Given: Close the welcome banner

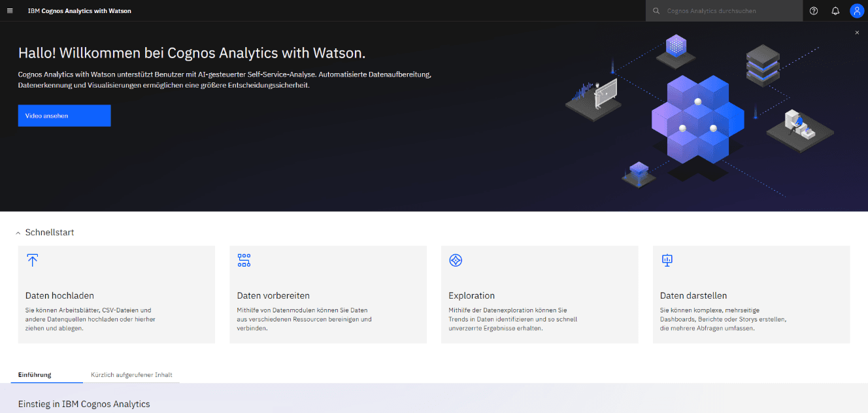Looking at the screenshot, I should point(857,33).
